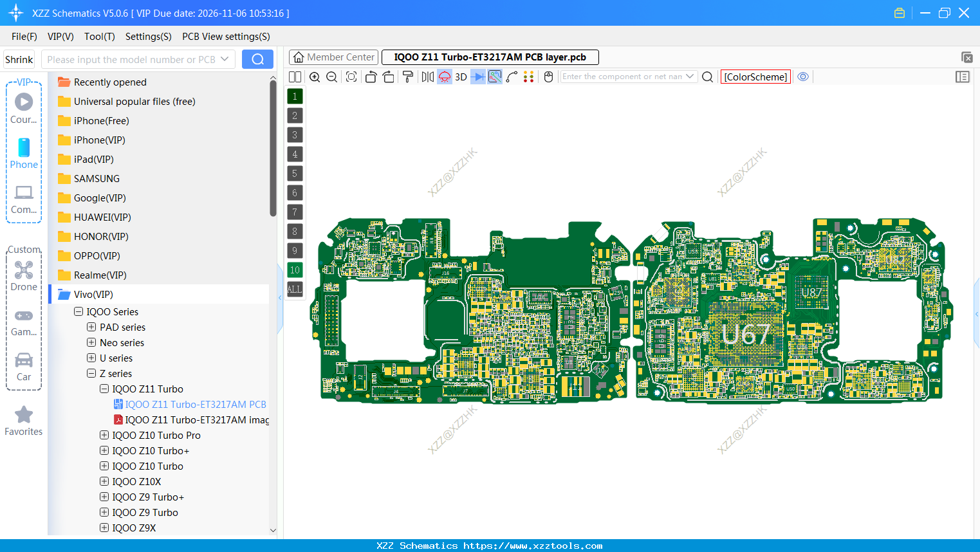Click the yellow briefcase icon in the title bar
This screenshot has width=980, height=552.
click(899, 12)
